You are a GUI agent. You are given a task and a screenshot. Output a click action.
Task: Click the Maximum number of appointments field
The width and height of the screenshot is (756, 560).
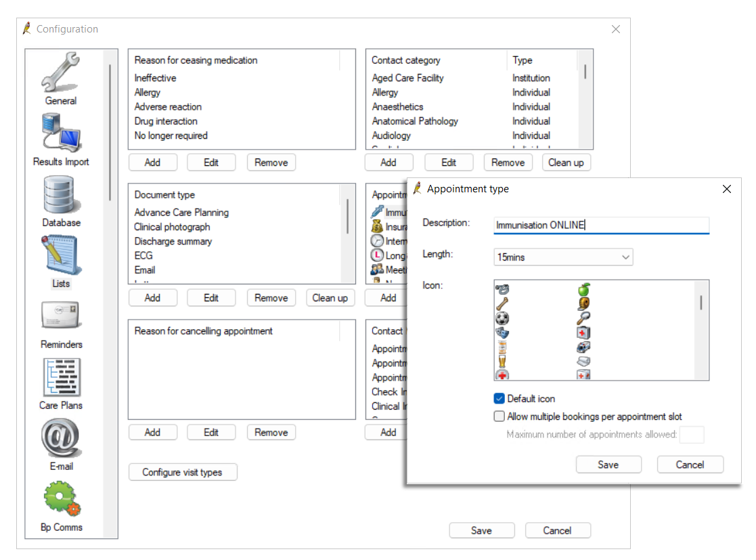pyautogui.click(x=692, y=435)
